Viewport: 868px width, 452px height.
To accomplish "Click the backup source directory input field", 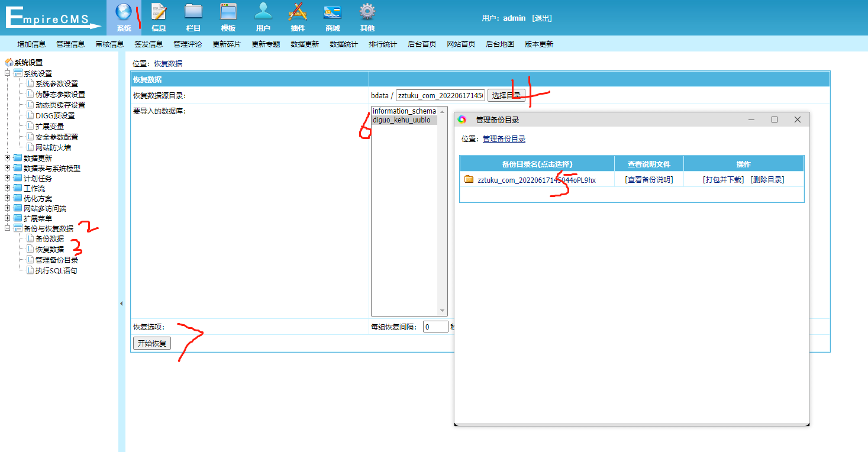I will click(440, 95).
